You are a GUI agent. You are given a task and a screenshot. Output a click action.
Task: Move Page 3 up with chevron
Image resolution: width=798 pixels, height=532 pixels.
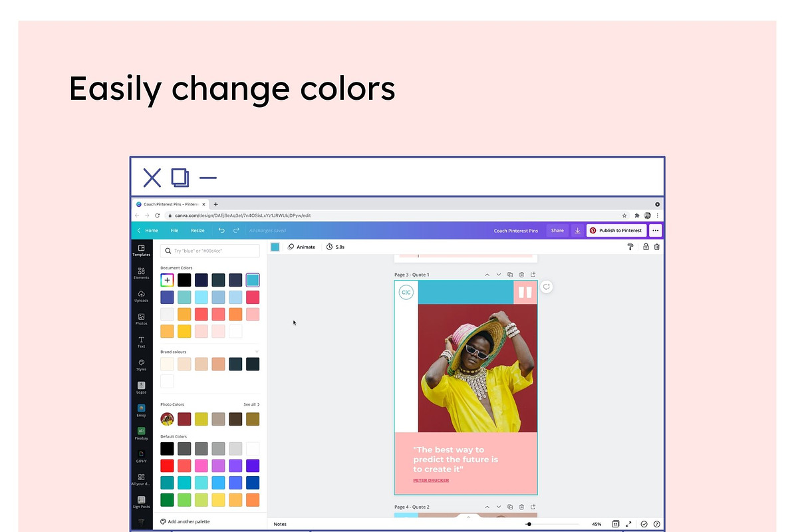coord(487,275)
